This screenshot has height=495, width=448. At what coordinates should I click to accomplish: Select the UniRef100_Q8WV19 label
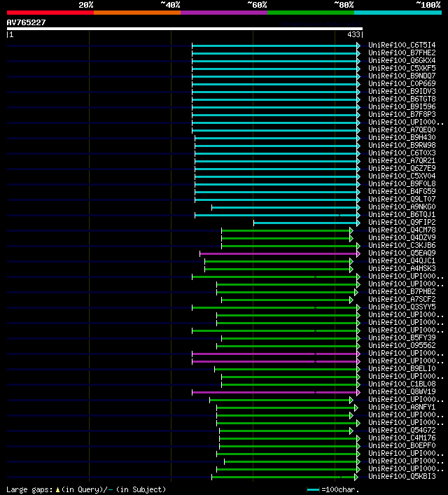[x=402, y=391]
